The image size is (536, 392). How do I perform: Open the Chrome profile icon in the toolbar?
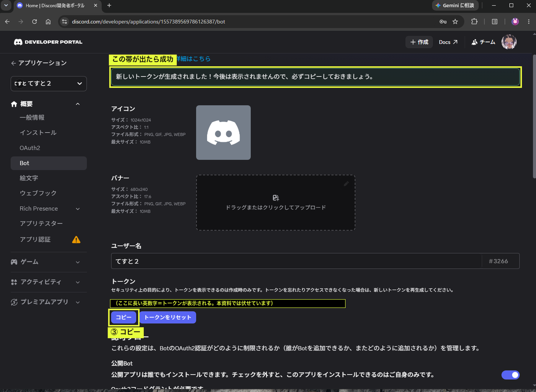click(x=515, y=21)
